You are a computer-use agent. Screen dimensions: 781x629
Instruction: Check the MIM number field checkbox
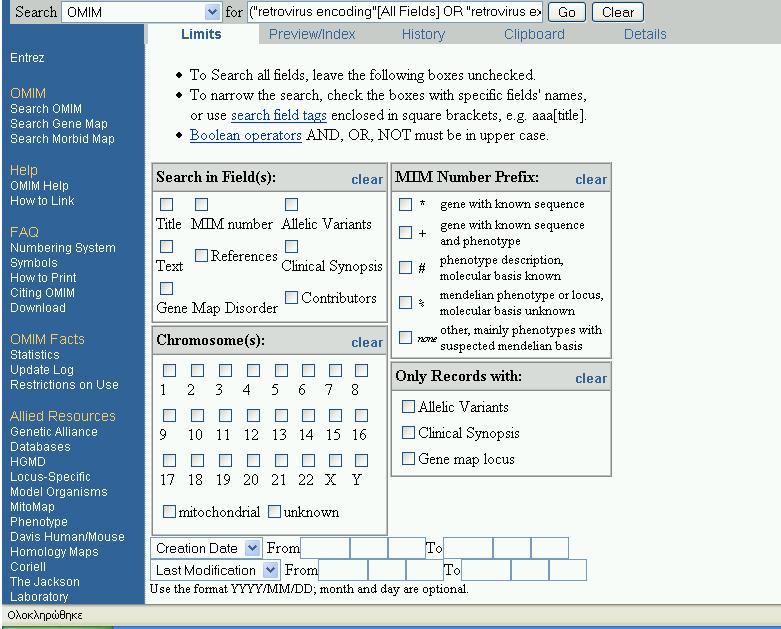click(201, 204)
